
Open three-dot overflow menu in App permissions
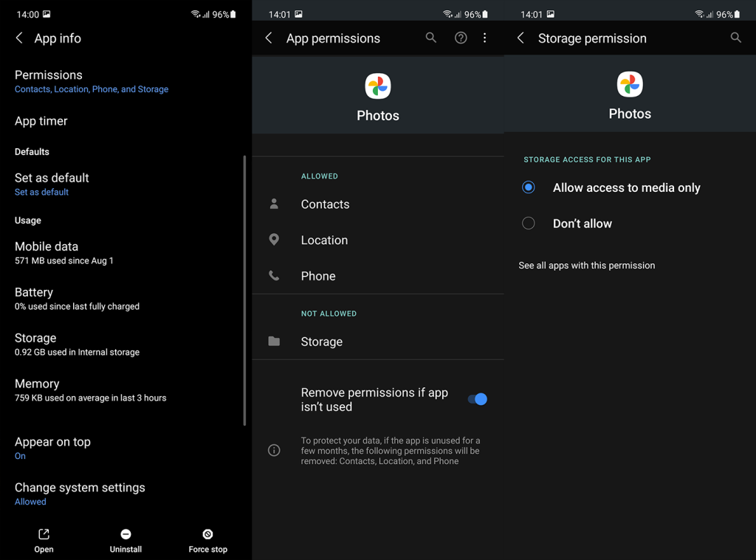pyautogui.click(x=484, y=38)
